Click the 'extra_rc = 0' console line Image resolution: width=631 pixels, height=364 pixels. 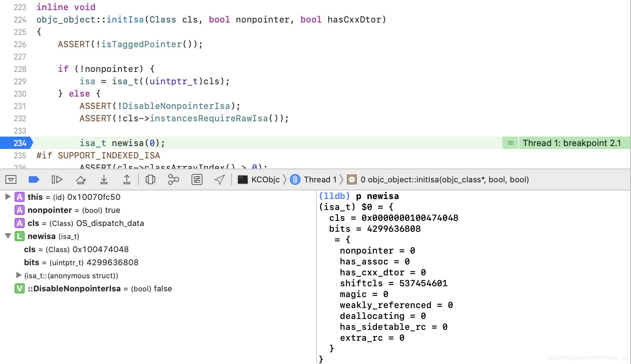click(372, 338)
